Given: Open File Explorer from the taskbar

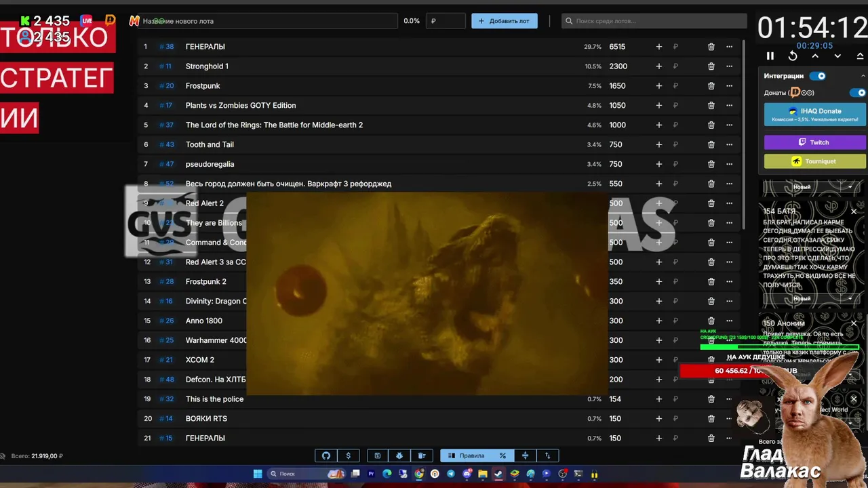Looking at the screenshot, I should (483, 474).
